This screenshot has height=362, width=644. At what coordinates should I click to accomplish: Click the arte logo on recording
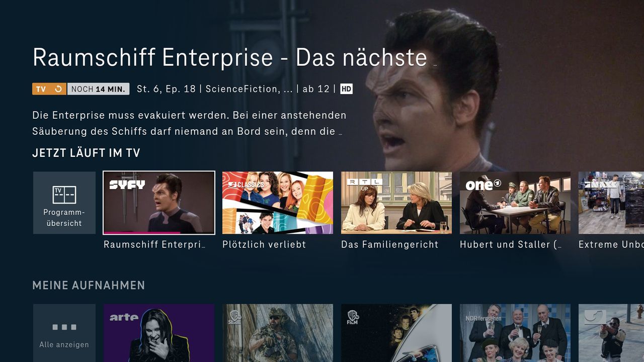124,317
